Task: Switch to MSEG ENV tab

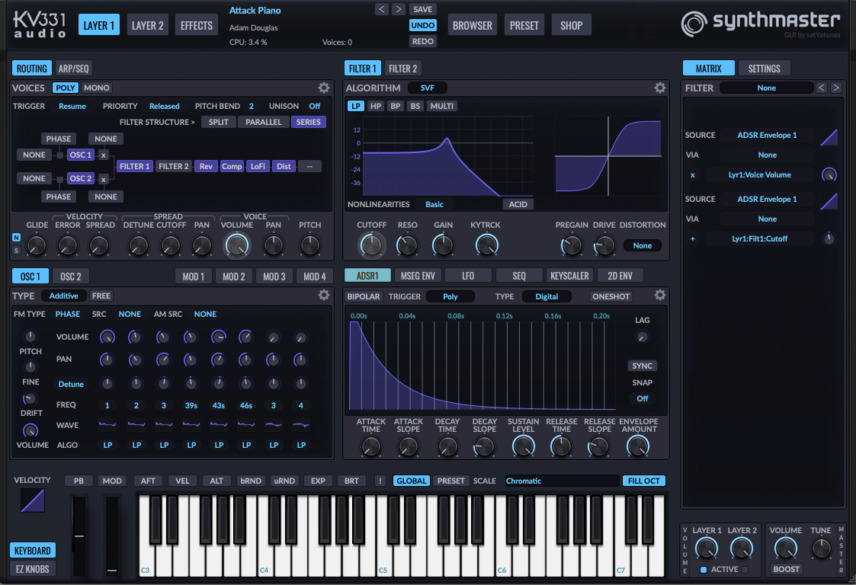Action: (x=418, y=276)
